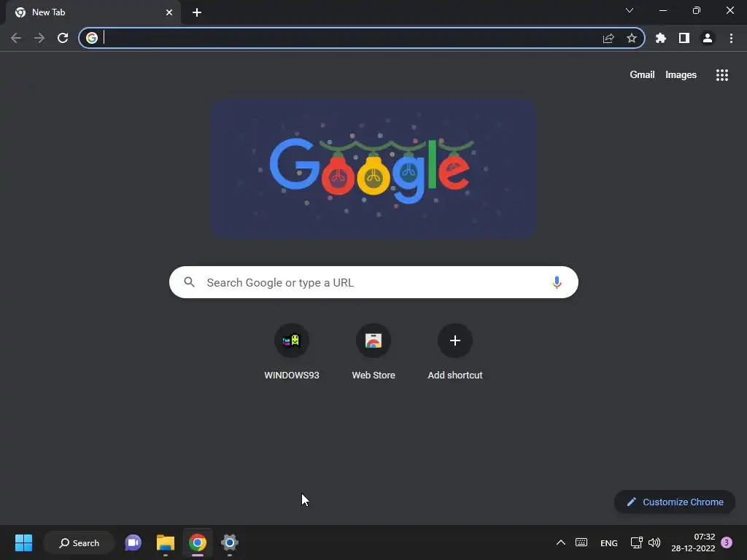Click the Chrome taskbar icon
Image resolution: width=747 pixels, height=560 pixels.
[x=197, y=542]
